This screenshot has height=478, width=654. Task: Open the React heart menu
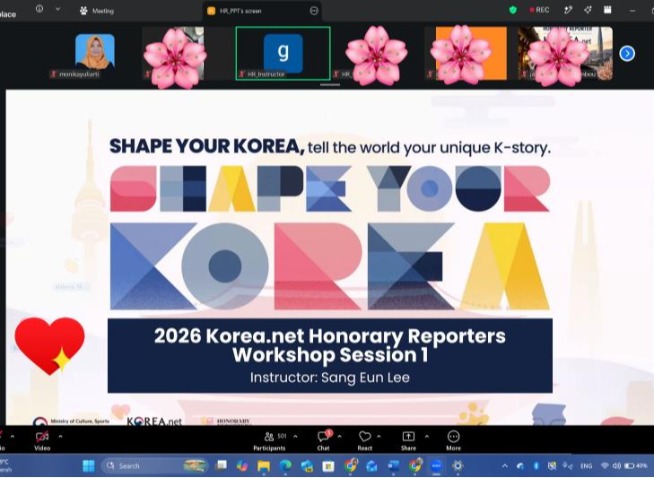coord(365,441)
